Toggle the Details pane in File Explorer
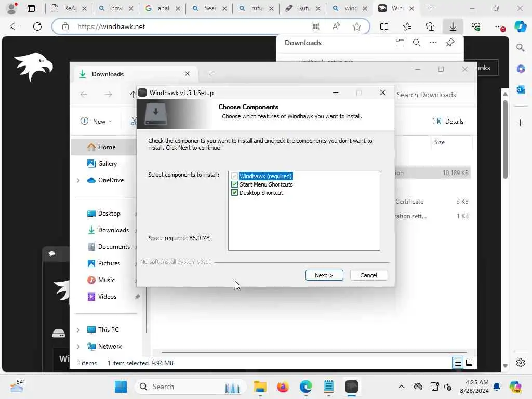Screen dimensions: 532x399 448,122
